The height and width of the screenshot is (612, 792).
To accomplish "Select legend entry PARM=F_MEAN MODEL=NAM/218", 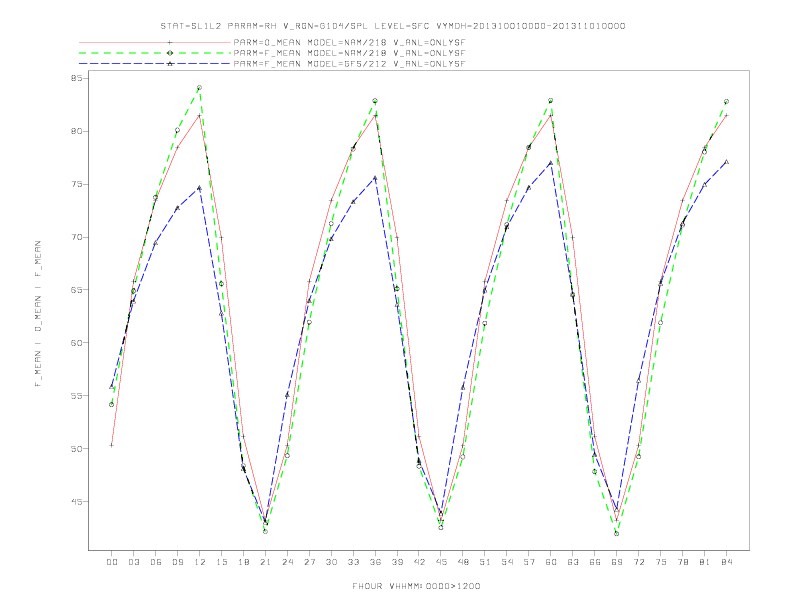I will 349,53.
